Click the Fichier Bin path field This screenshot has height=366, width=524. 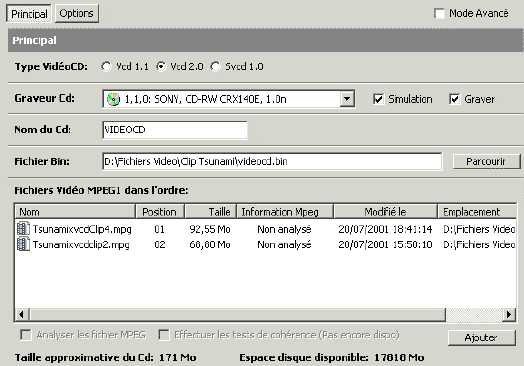(x=272, y=162)
